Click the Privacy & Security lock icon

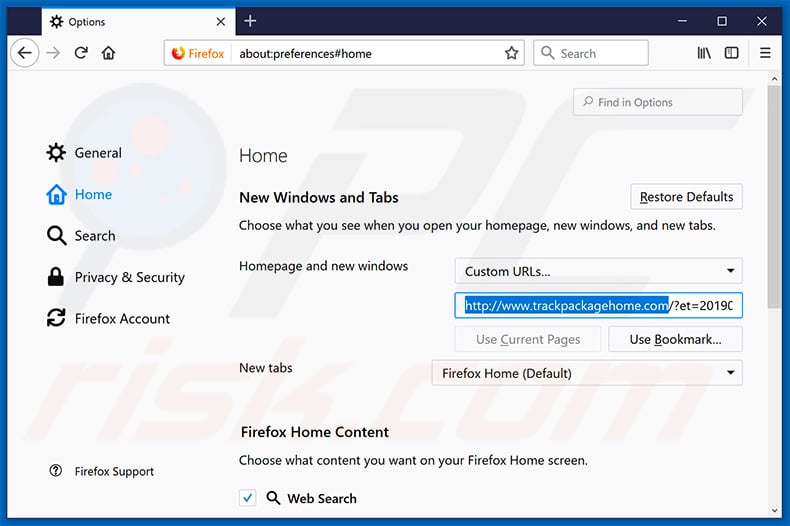click(x=55, y=277)
